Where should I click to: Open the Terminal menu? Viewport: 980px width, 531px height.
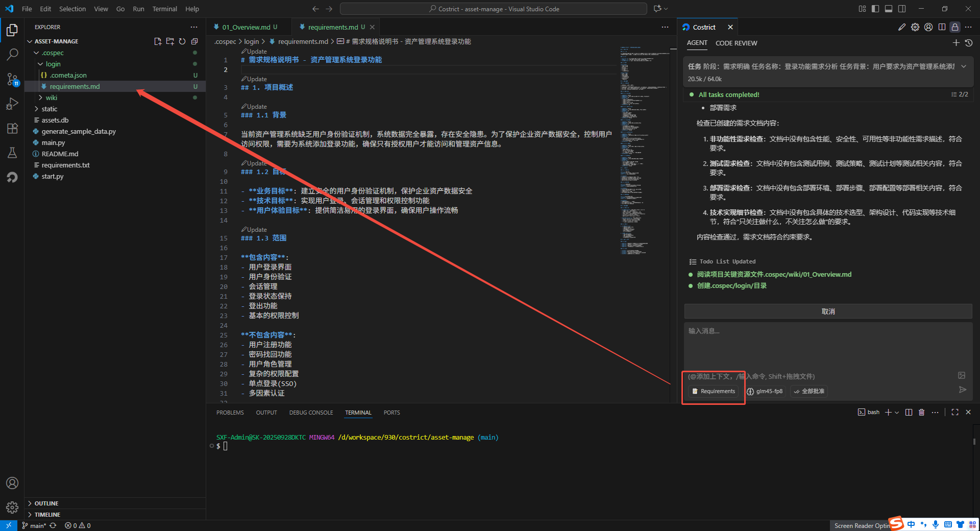click(x=164, y=9)
